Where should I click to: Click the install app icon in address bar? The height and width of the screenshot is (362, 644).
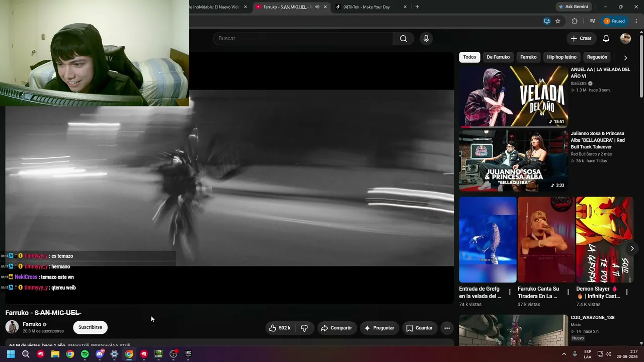(x=547, y=21)
